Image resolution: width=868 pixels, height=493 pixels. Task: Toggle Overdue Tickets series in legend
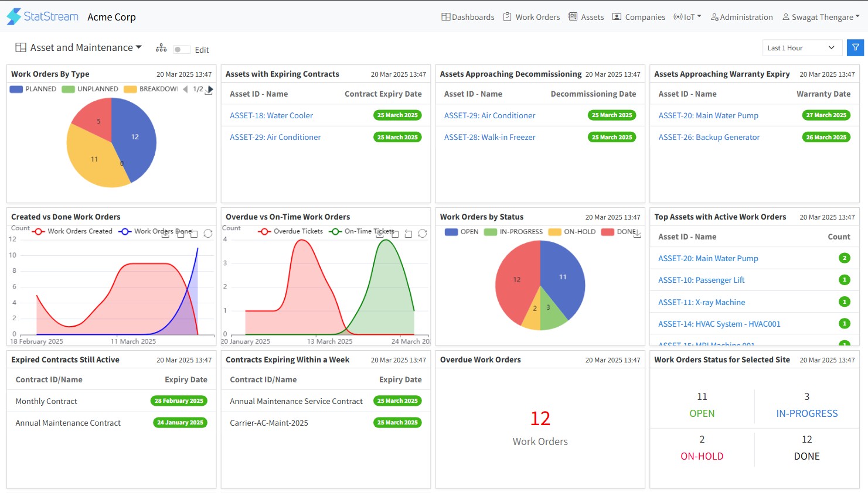pos(291,231)
